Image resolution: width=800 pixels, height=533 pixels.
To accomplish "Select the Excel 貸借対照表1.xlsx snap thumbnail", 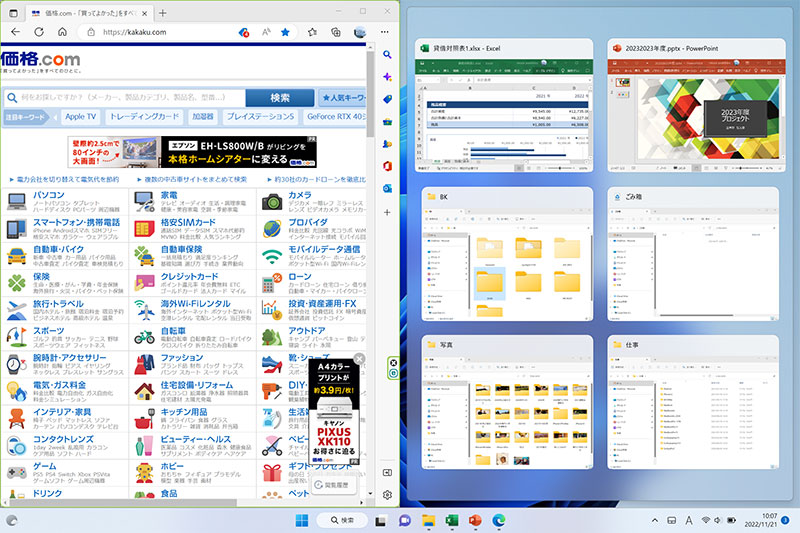I will point(504,106).
